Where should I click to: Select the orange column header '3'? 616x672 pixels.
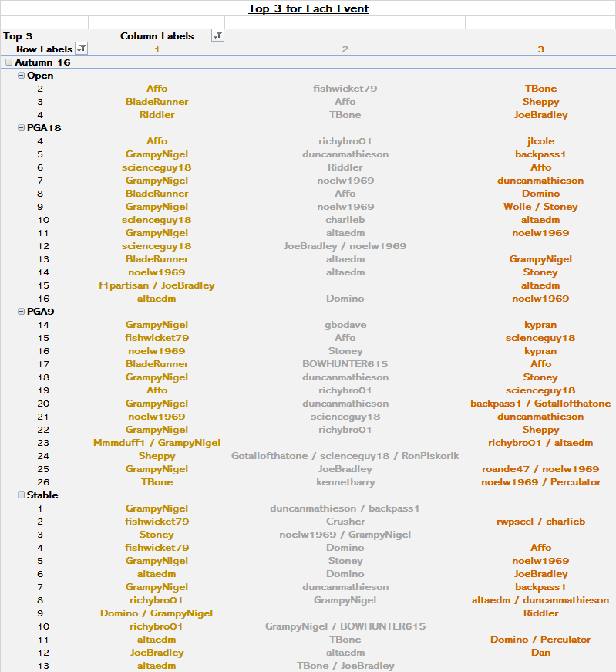coord(540,49)
